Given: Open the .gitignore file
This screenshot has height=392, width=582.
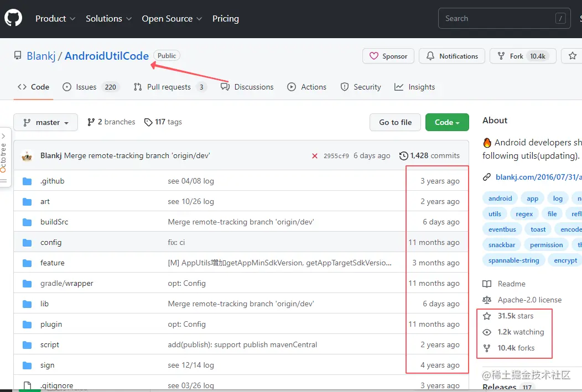Looking at the screenshot, I should coord(57,385).
